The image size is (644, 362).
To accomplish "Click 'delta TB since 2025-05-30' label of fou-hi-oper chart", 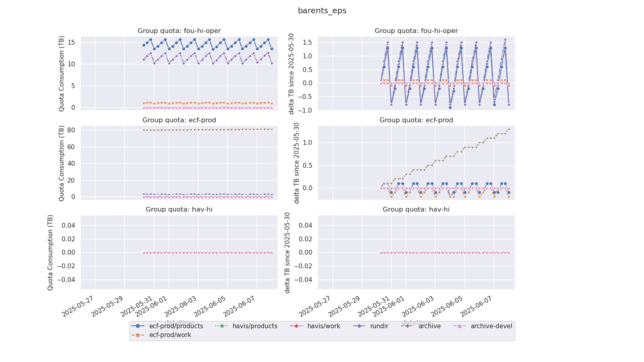I will [292, 74].
